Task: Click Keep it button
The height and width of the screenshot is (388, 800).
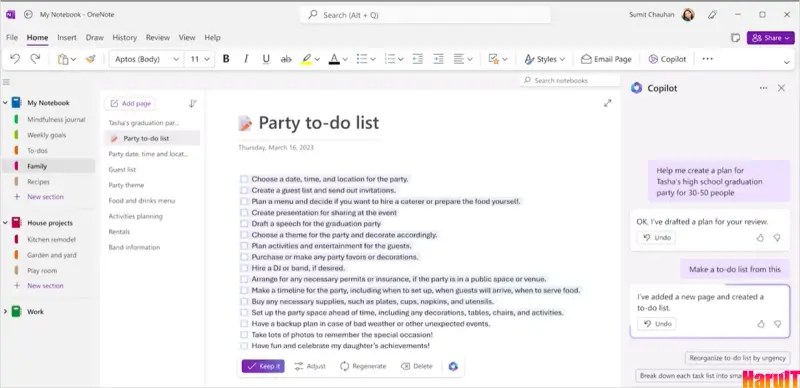Action: coord(263,367)
